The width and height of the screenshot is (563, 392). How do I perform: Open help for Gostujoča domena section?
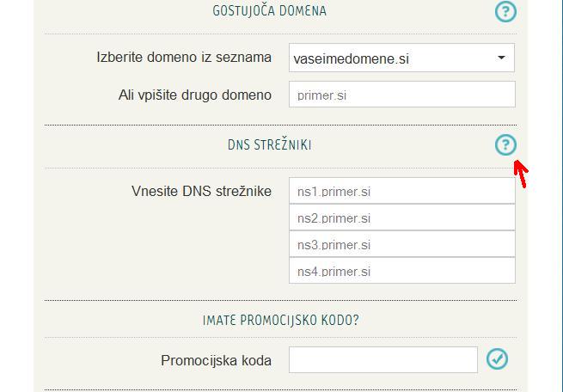coord(505,11)
